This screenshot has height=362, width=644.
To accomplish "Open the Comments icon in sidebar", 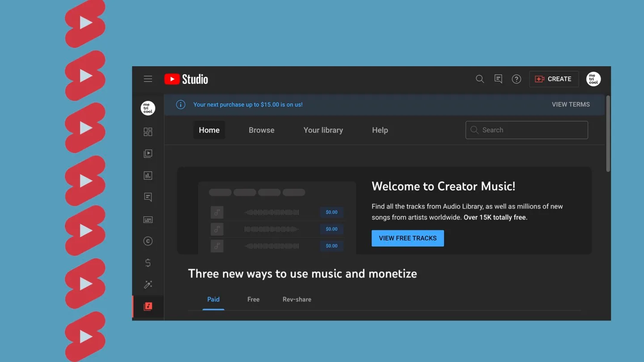I will 148,197.
